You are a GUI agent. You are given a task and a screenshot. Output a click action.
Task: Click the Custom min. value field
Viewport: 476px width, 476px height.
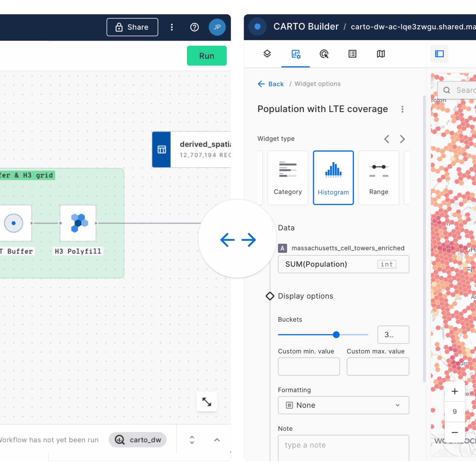[309, 367]
